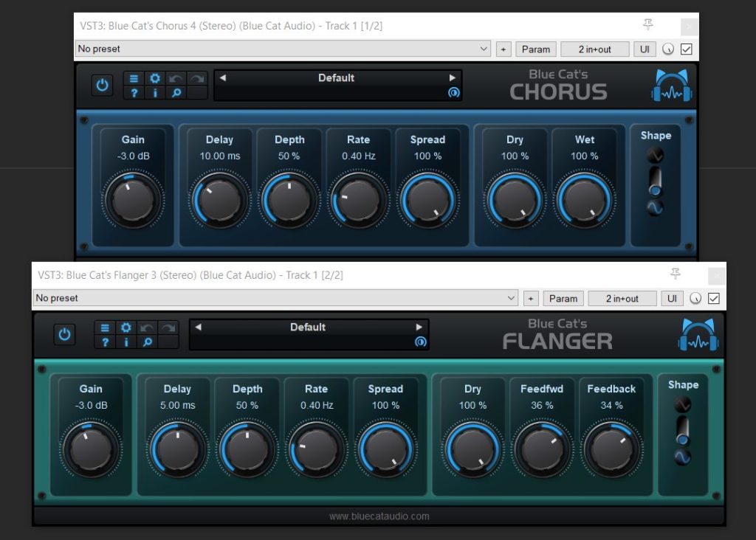Screen dimensions: 756x540
Task: Toggle UI button in Chorus window
Action: pyautogui.click(x=645, y=49)
